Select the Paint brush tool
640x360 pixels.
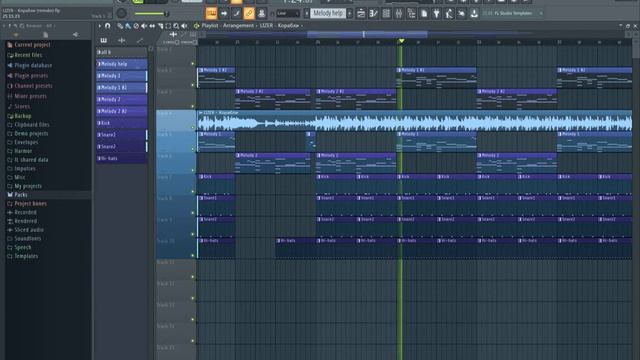point(128,26)
